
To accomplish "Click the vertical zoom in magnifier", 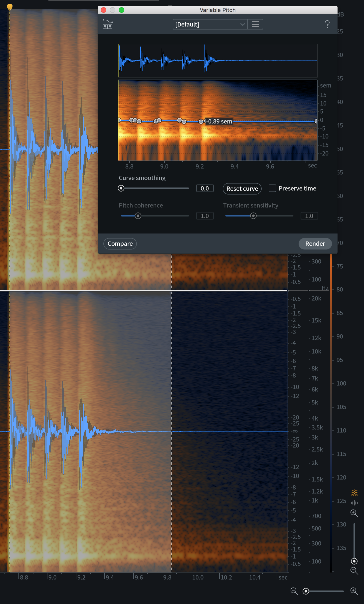I will click(x=354, y=513).
